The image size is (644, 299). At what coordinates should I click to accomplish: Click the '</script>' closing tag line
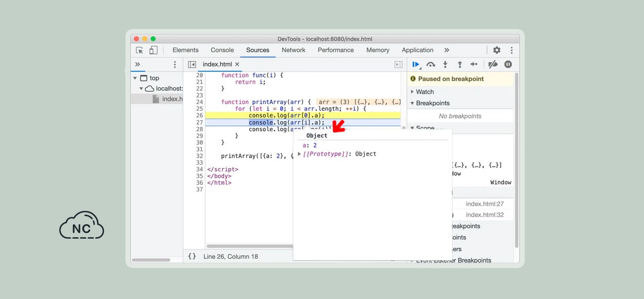tap(223, 169)
